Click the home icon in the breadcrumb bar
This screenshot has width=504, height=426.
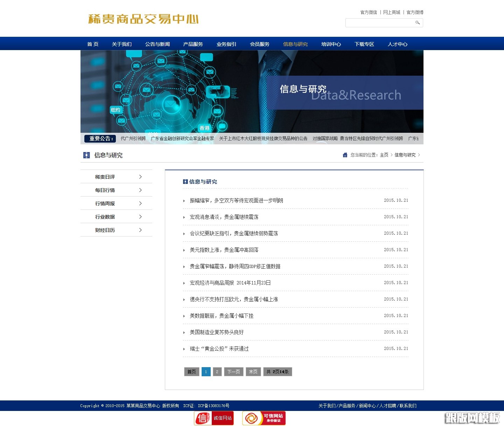(345, 155)
